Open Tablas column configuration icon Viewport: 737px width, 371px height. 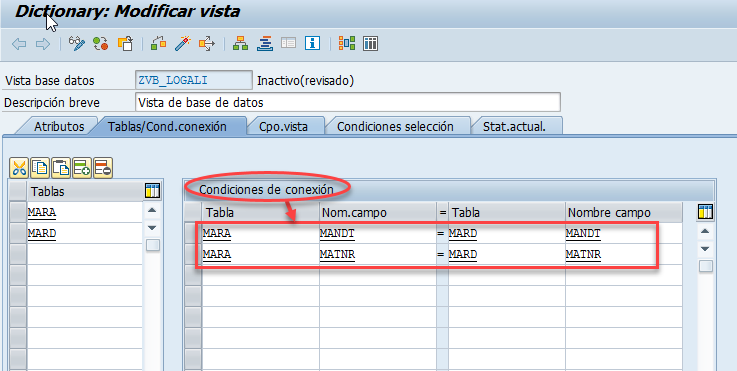coord(152,191)
